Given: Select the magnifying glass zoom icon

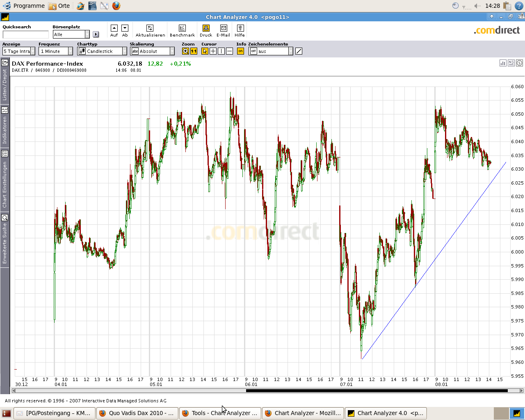Looking at the screenshot, I should point(185,51).
